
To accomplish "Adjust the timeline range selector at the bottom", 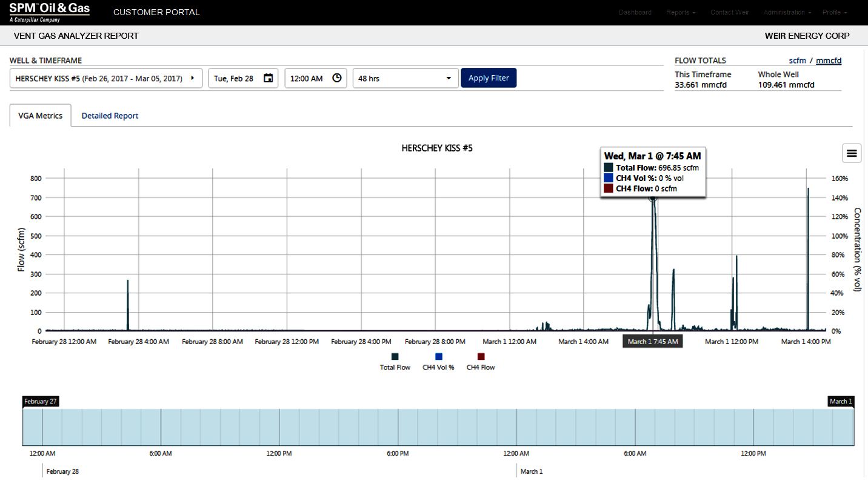I will (x=436, y=427).
